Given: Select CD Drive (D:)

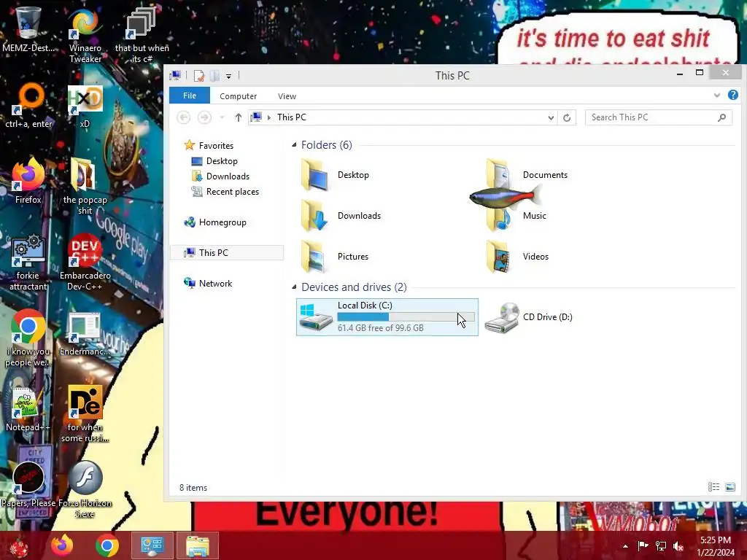Looking at the screenshot, I should click(528, 317).
